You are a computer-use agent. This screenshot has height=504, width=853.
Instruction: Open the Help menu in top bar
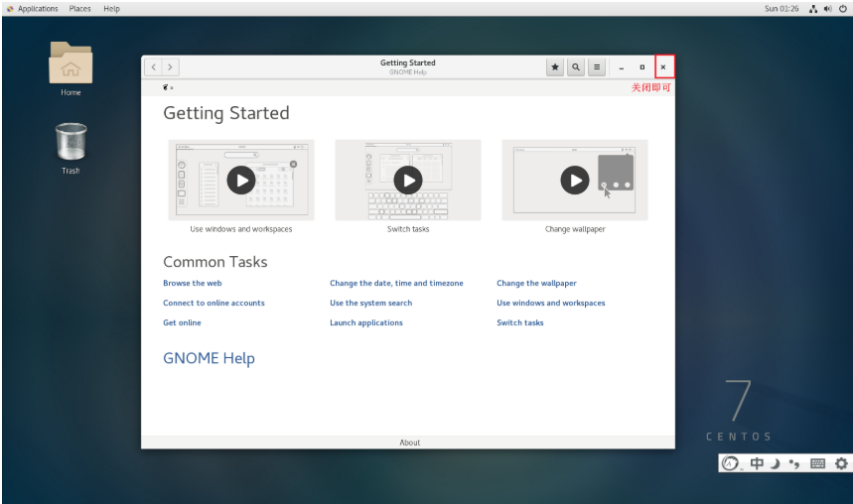[x=111, y=9]
